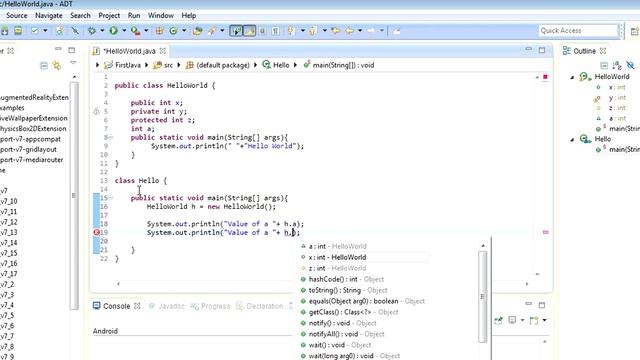The image size is (640, 360).
Task: Expand breadcrumb arrow after FirstJava
Action: (146, 65)
